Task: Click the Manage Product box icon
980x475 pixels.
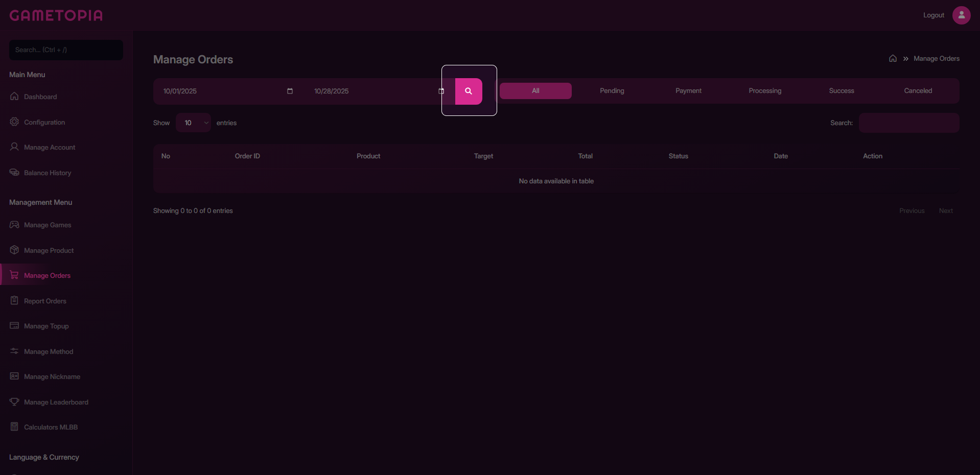Action: pyautogui.click(x=14, y=250)
